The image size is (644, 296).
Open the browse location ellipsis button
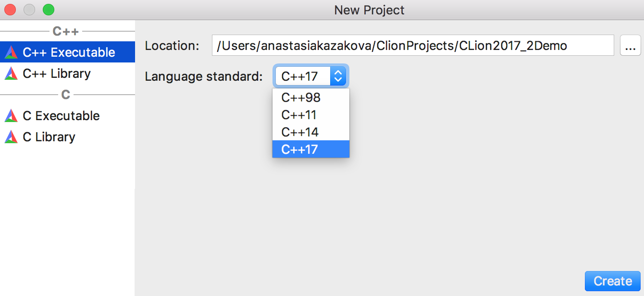tap(631, 46)
